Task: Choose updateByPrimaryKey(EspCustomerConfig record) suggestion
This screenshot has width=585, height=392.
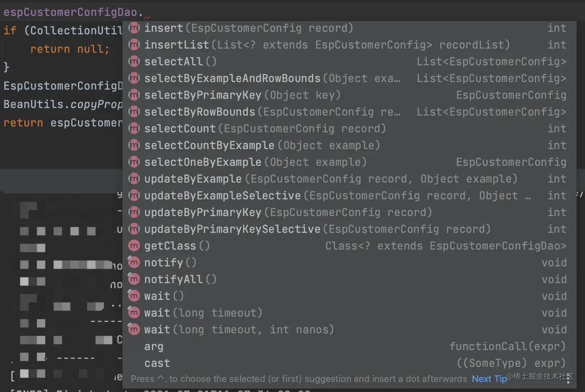Action: [349, 212]
